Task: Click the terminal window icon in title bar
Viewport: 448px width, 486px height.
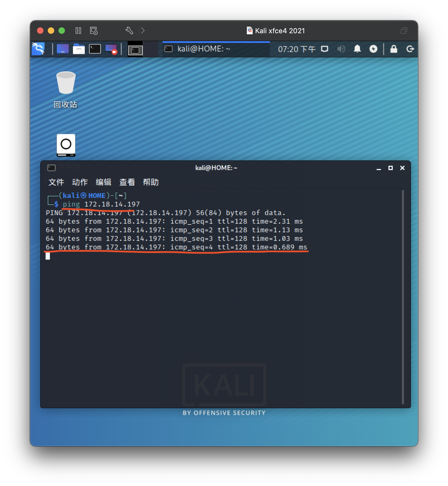Action: 51,168
